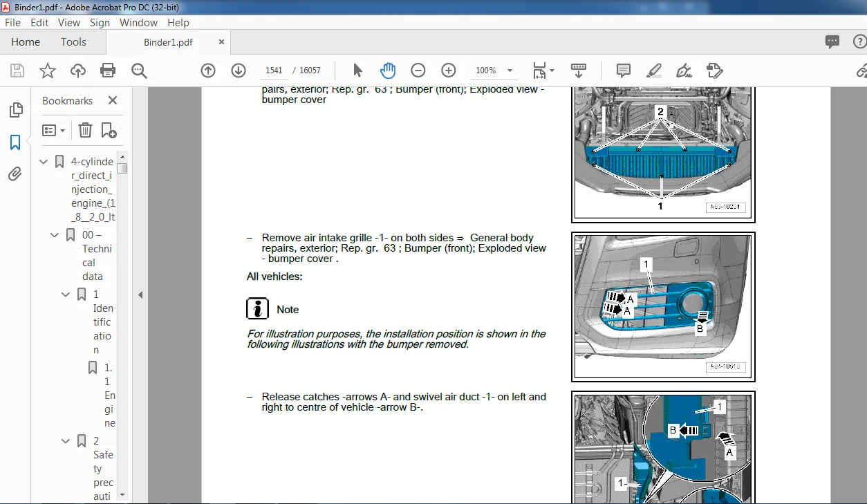
Task: Add document to starred favorites
Action: [48, 71]
